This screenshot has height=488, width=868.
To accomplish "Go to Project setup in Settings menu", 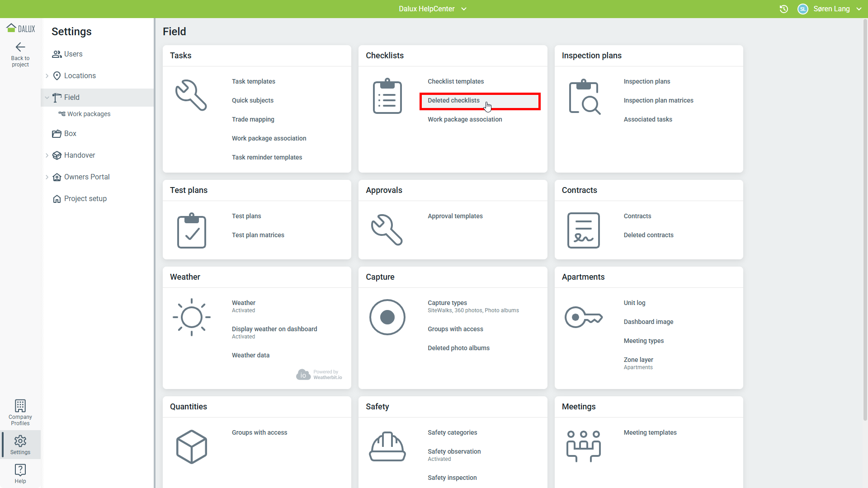I will pyautogui.click(x=85, y=199).
